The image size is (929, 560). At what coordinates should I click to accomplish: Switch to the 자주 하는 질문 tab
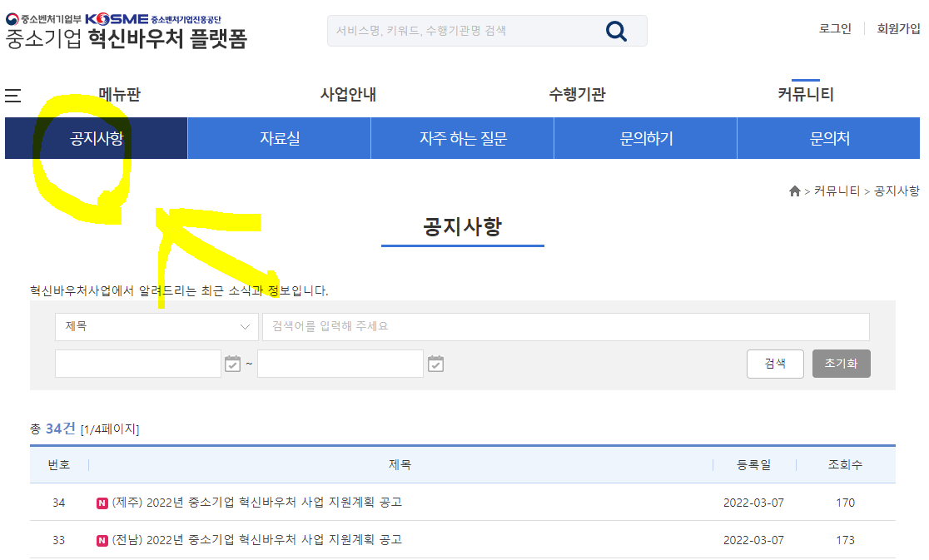[x=461, y=137]
